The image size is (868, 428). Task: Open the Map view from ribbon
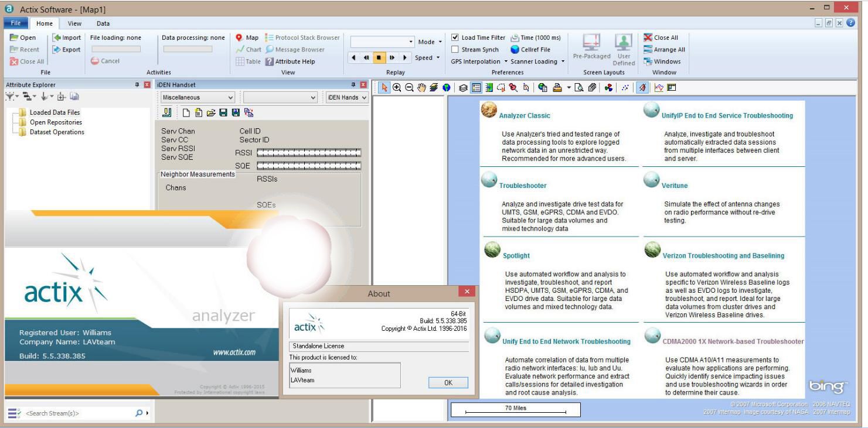click(247, 37)
